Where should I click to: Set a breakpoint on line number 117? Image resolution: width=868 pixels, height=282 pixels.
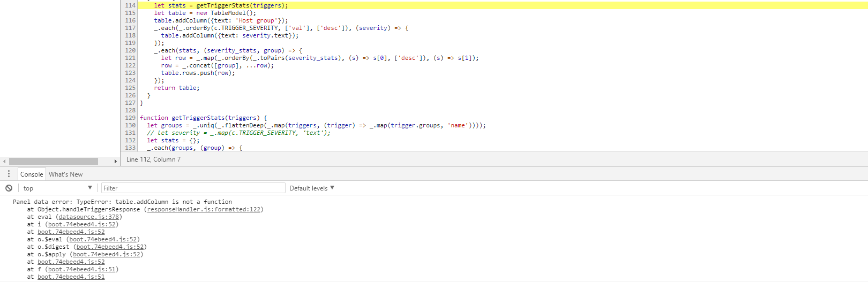pos(130,28)
